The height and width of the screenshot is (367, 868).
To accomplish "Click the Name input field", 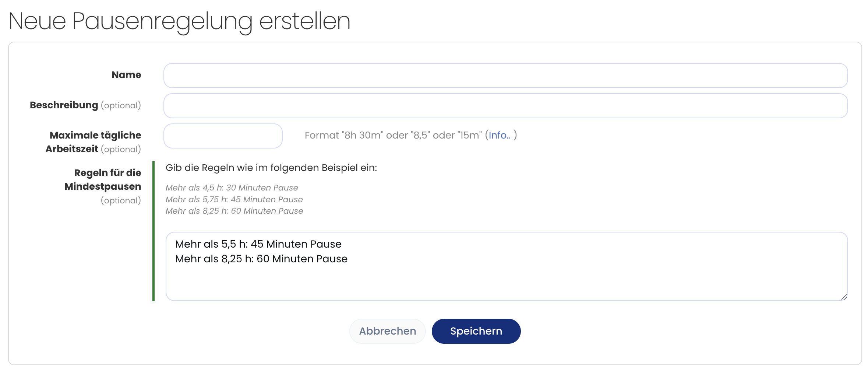I will click(x=505, y=76).
